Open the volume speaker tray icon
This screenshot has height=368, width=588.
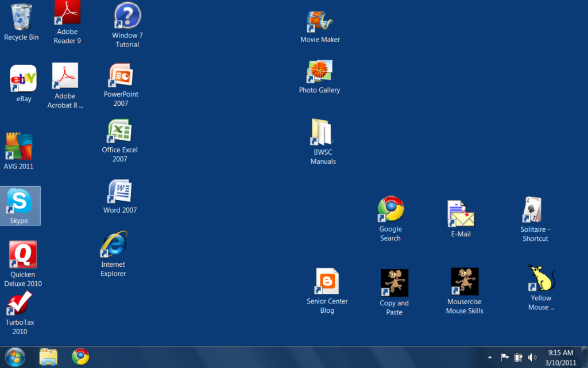[x=532, y=357]
